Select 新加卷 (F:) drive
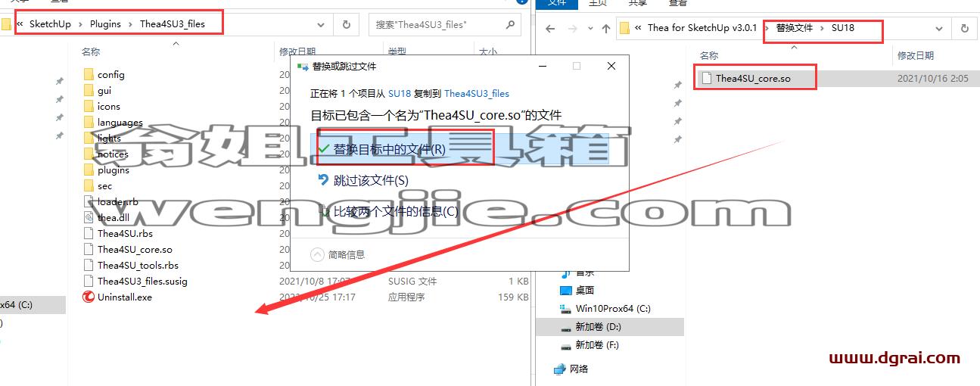Image resolution: width=980 pixels, height=386 pixels. click(597, 344)
